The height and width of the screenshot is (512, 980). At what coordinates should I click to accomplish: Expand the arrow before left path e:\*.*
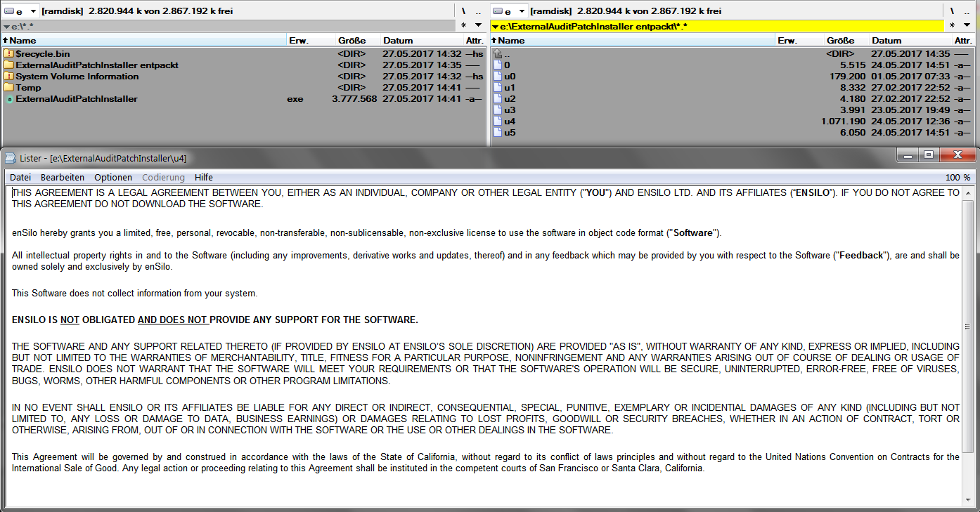pyautogui.click(x=6, y=27)
